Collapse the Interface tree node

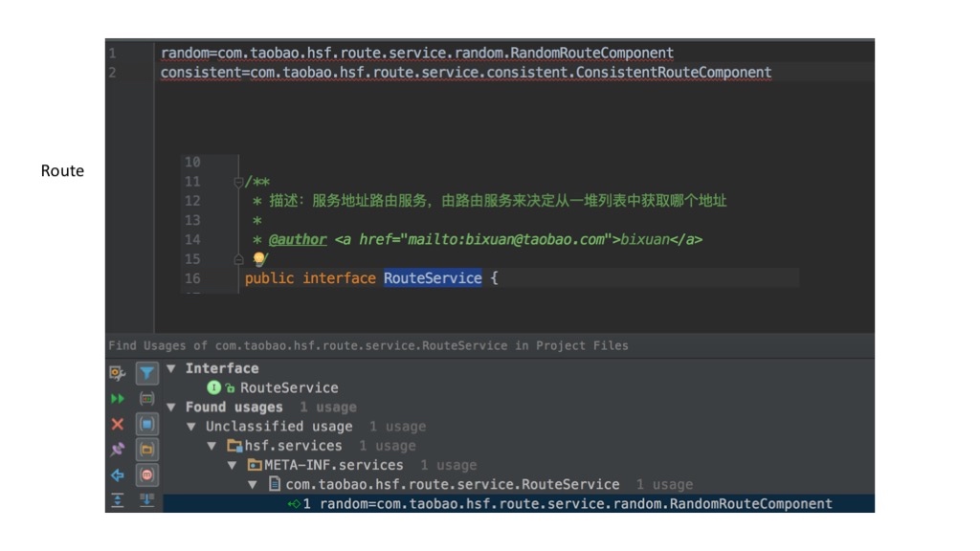[170, 368]
